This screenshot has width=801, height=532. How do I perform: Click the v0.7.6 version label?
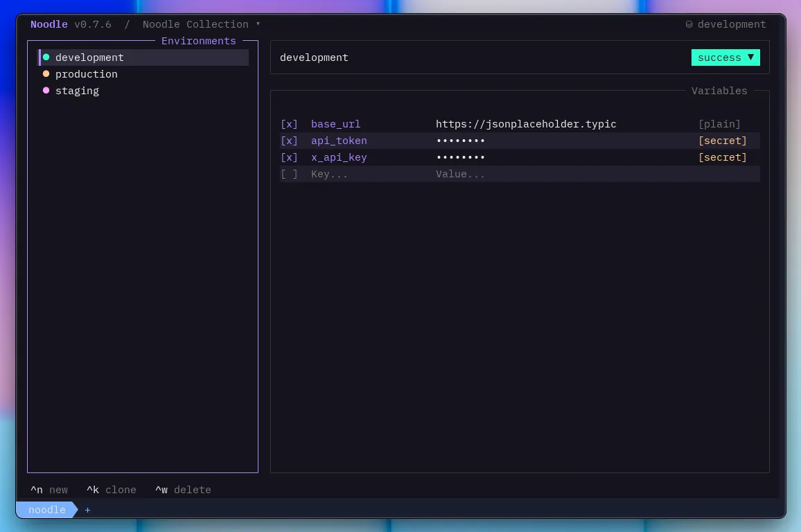(x=93, y=24)
